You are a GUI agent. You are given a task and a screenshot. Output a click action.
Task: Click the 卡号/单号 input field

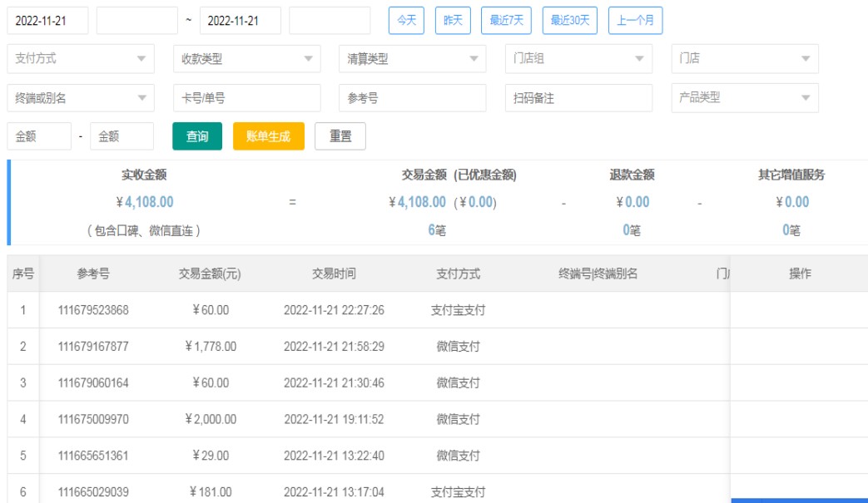[246, 98]
